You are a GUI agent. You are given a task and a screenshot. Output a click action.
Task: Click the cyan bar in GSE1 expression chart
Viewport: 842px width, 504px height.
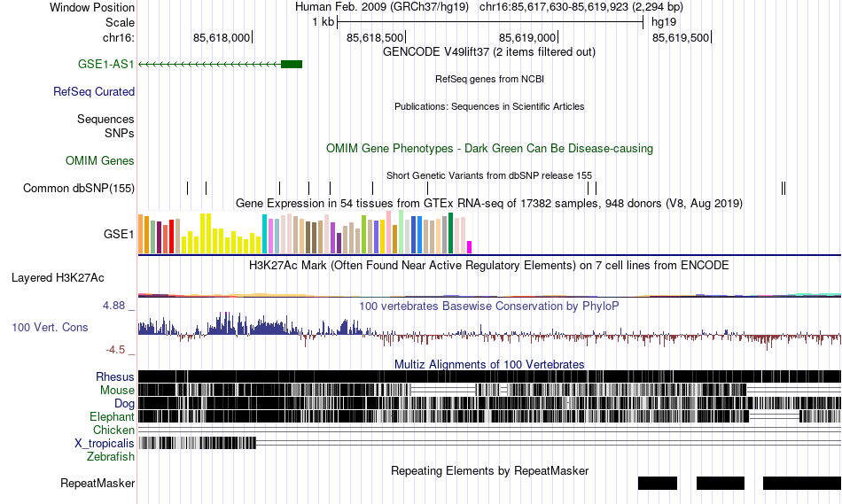tap(264, 234)
